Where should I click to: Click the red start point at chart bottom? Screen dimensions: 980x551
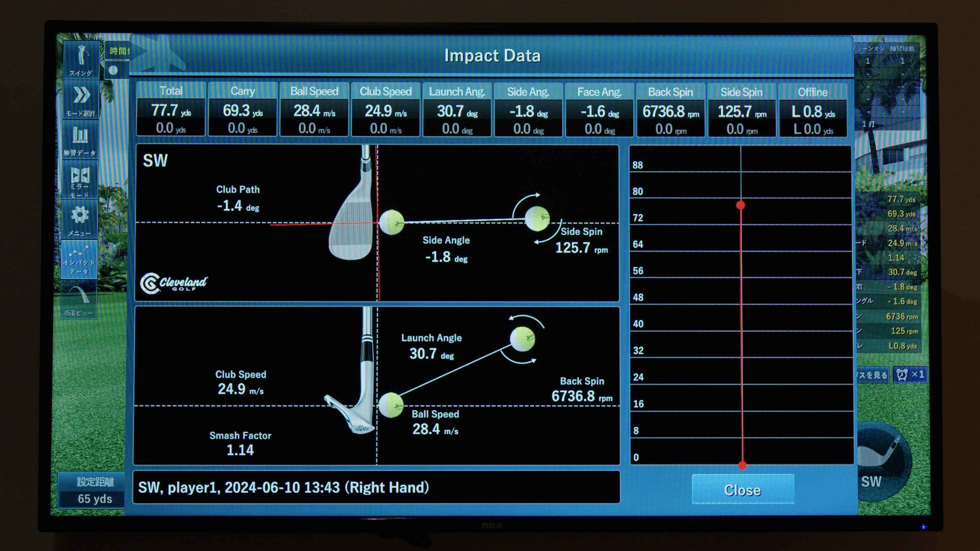[742, 466]
